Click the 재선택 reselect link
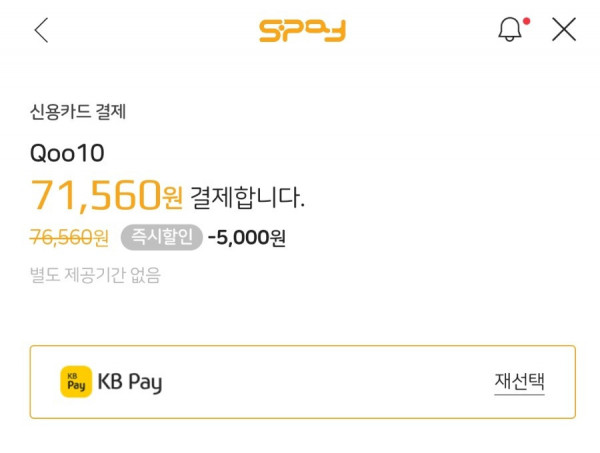The width and height of the screenshot is (600, 453). [519, 381]
